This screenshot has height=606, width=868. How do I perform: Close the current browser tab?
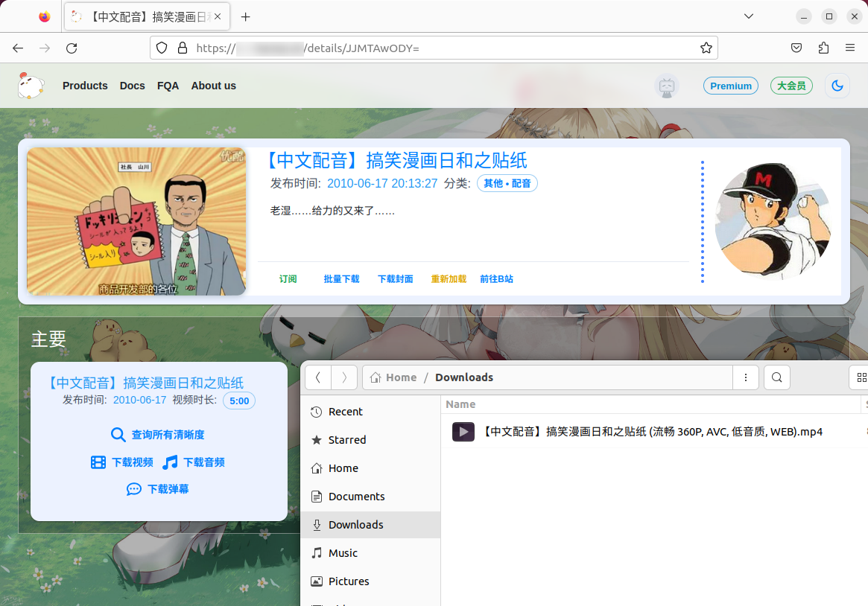pos(218,16)
